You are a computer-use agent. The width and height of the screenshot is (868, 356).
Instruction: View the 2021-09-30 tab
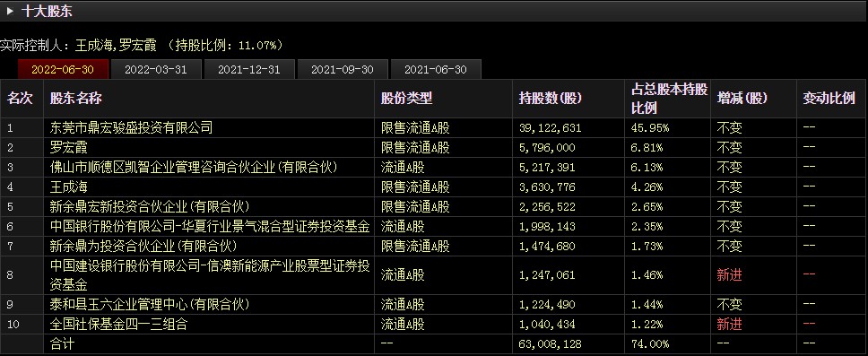pos(343,69)
